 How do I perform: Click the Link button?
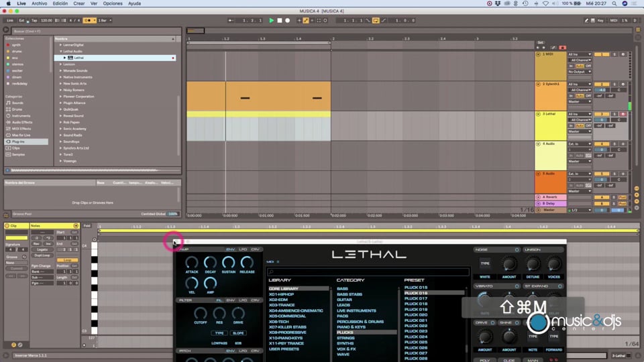pos(10,20)
